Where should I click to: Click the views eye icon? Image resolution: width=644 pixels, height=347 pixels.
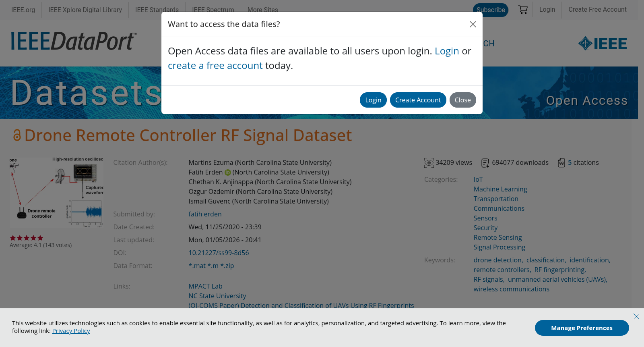(x=429, y=163)
